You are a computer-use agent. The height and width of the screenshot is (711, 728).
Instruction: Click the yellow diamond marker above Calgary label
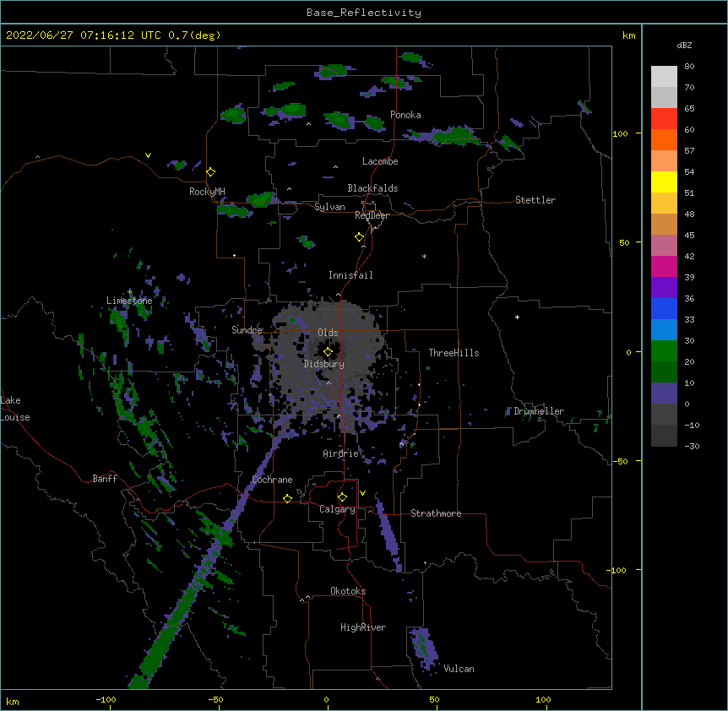[x=342, y=497]
